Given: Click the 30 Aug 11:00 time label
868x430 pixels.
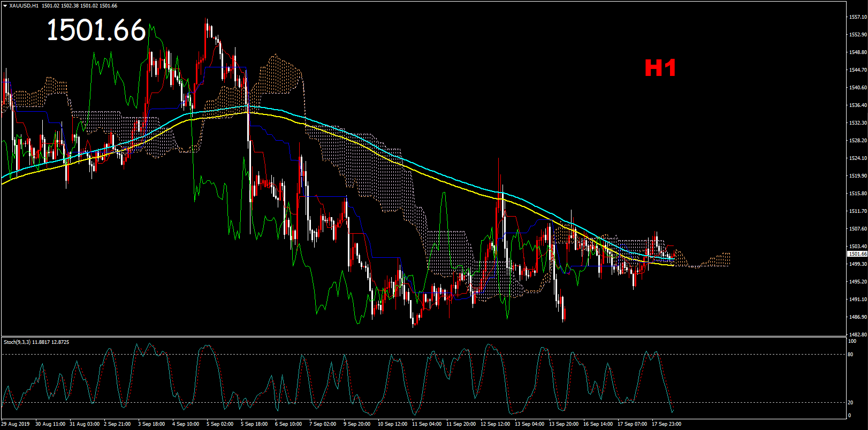Looking at the screenshot, I should point(50,424).
